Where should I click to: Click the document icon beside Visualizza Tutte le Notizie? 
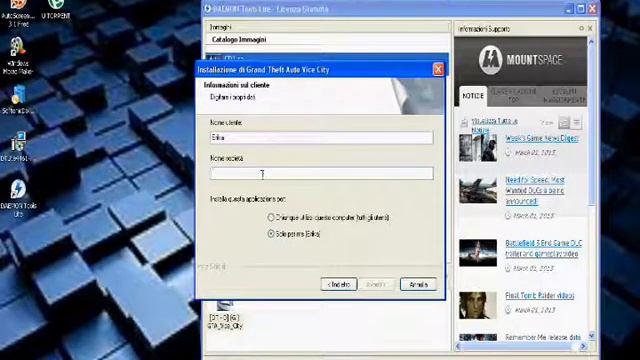tap(464, 123)
